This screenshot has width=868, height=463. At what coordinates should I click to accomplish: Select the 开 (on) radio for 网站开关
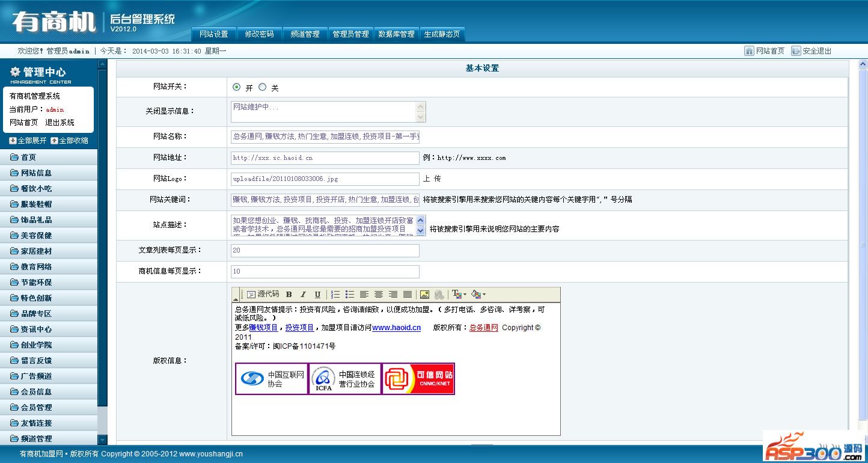(236, 87)
